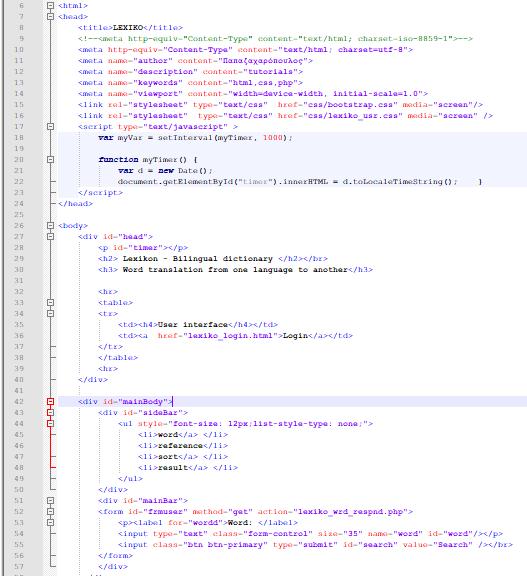Click value="Search" on line 55
The height and width of the screenshot is (576, 527).
coord(437,544)
